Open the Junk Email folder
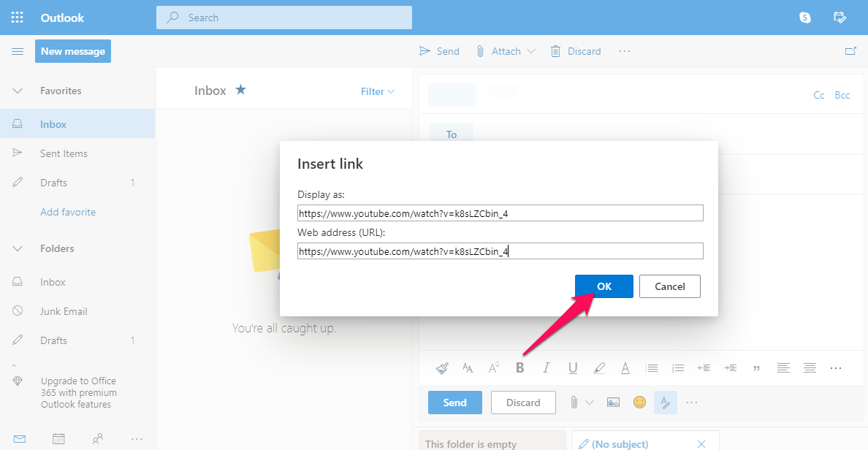This screenshot has width=868, height=450. pyautogui.click(x=77, y=311)
